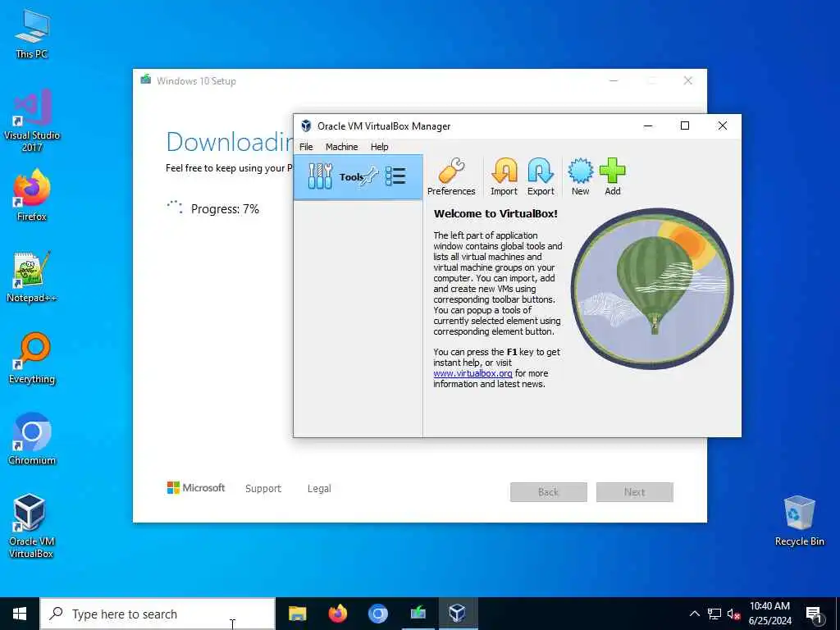Switch to Windows 10 Setup taskbar button

pos(418,614)
